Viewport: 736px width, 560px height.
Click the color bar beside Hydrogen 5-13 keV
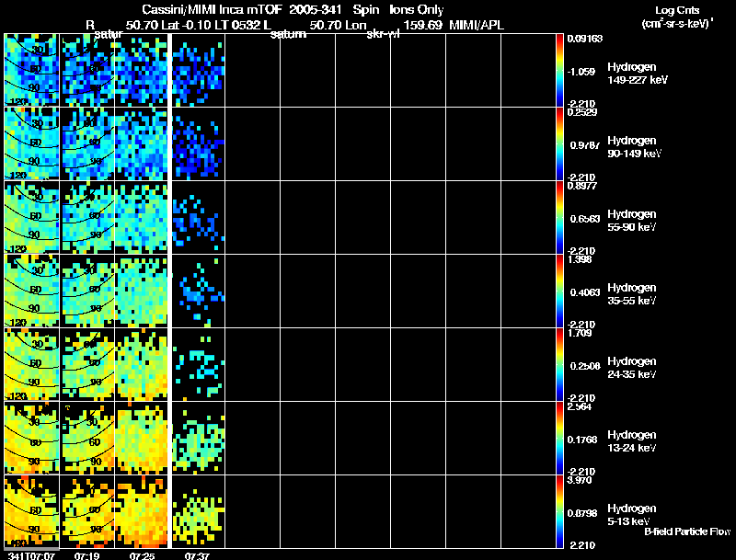(559, 511)
